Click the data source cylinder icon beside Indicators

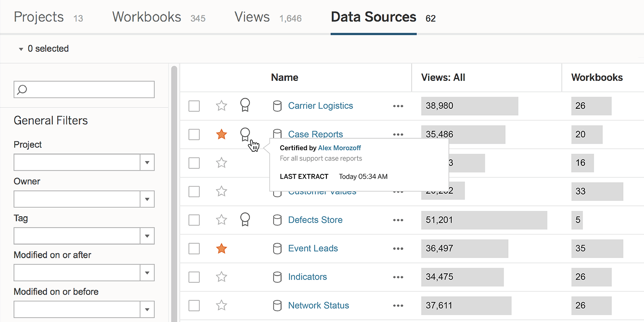pos(277,277)
